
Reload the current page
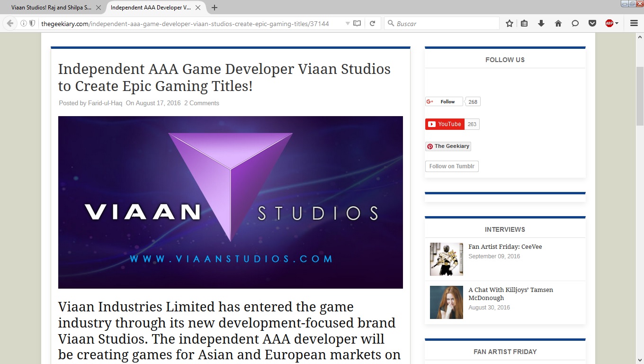[373, 23]
